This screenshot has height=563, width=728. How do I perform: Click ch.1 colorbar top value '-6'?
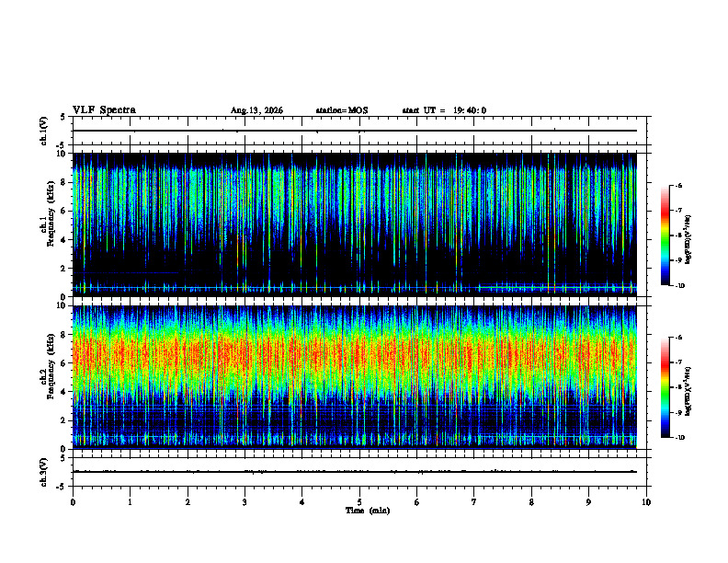[x=678, y=185]
